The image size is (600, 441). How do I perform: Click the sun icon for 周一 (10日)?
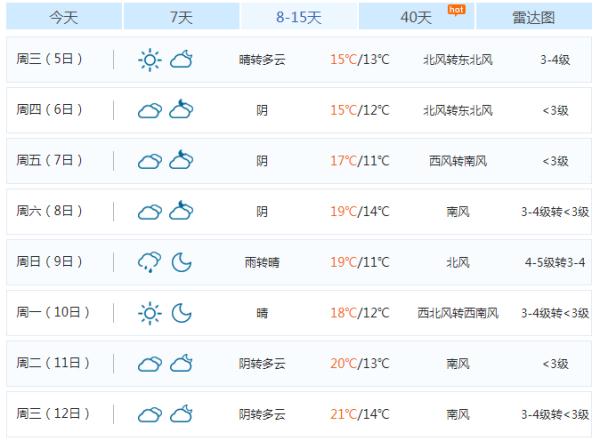click(150, 314)
